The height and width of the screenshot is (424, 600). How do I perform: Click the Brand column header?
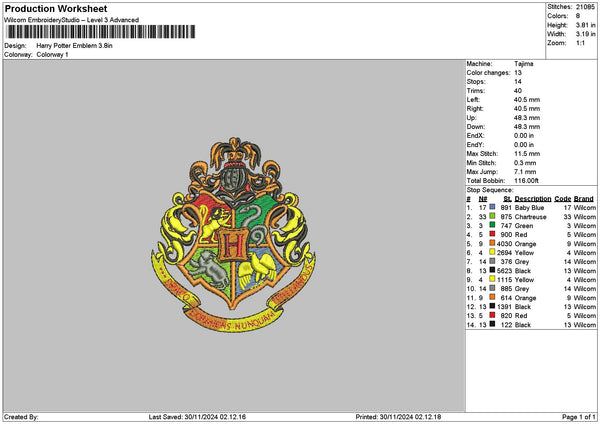[584, 199]
